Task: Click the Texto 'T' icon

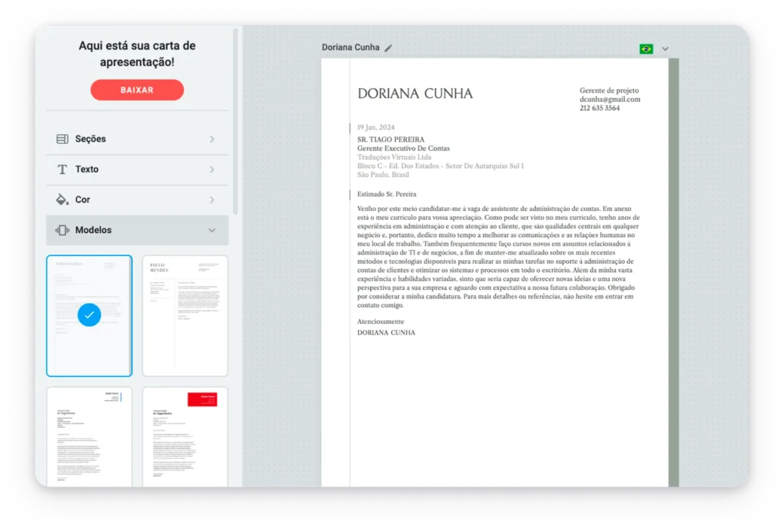Action: (63, 170)
